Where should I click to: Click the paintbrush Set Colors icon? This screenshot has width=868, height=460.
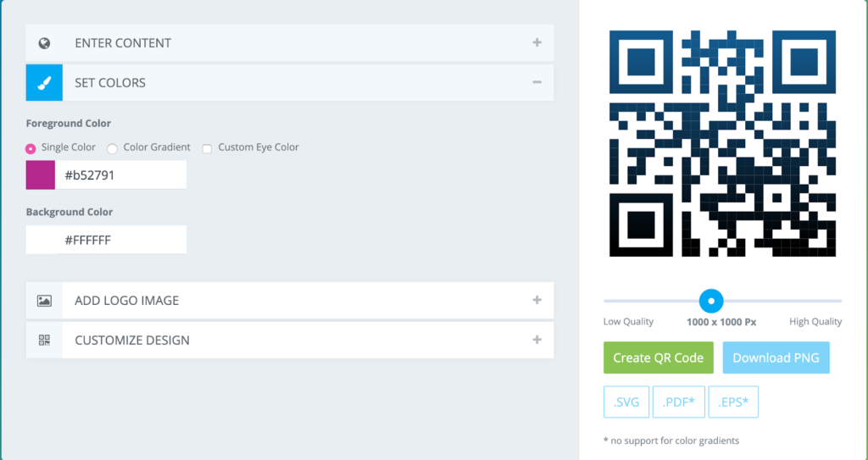(x=44, y=82)
